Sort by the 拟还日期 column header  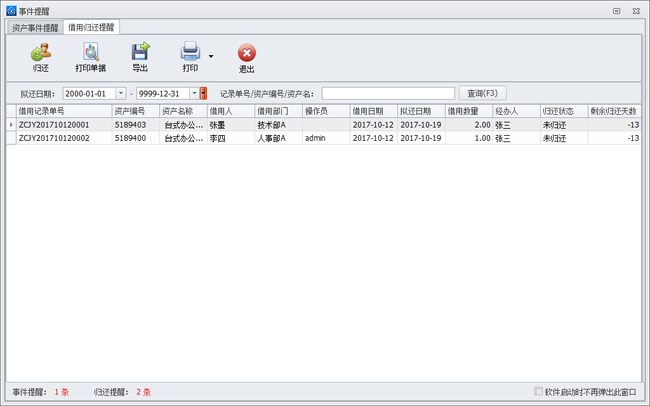point(420,111)
